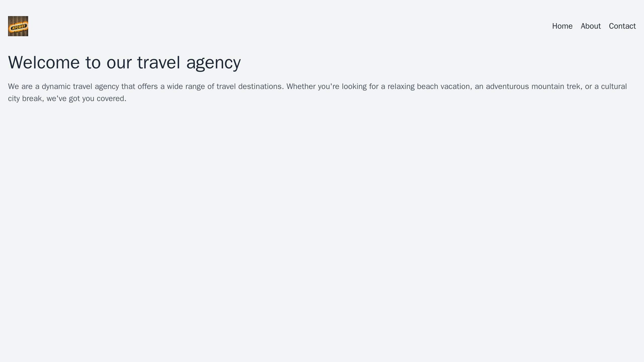Click the small square logo thumbnail
644x362 pixels.
(17, 27)
